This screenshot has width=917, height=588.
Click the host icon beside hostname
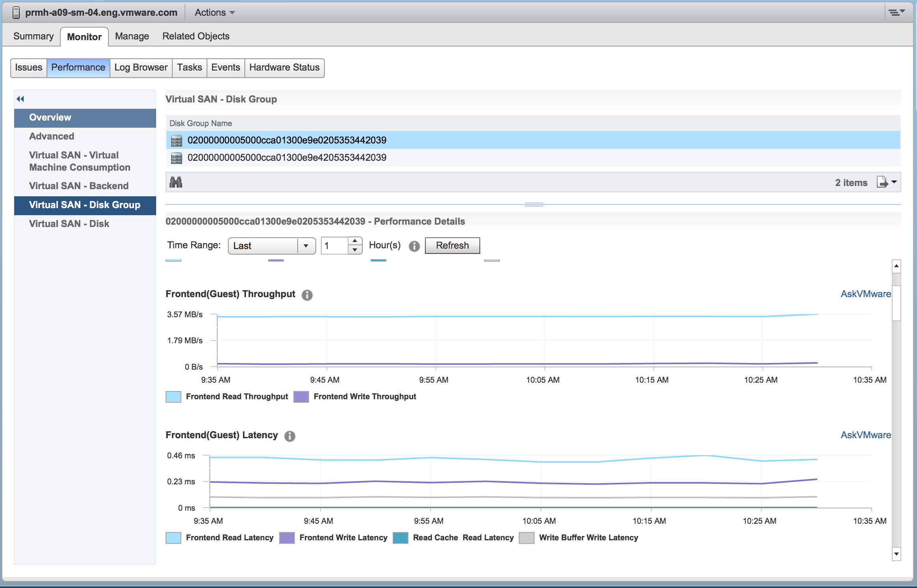click(x=16, y=13)
